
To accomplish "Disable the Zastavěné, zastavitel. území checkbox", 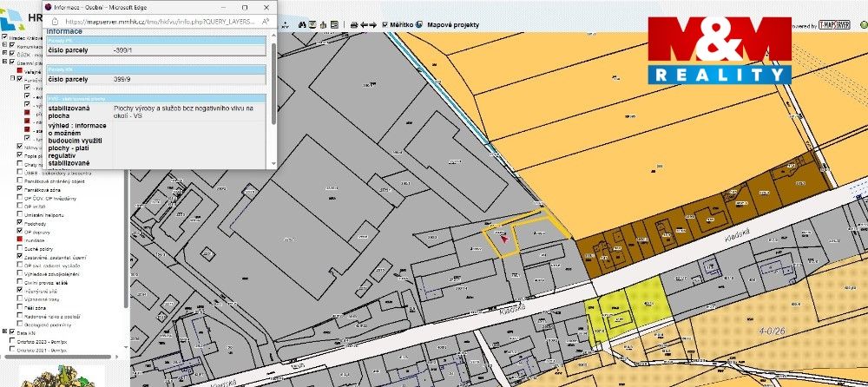I will pos(20,256).
